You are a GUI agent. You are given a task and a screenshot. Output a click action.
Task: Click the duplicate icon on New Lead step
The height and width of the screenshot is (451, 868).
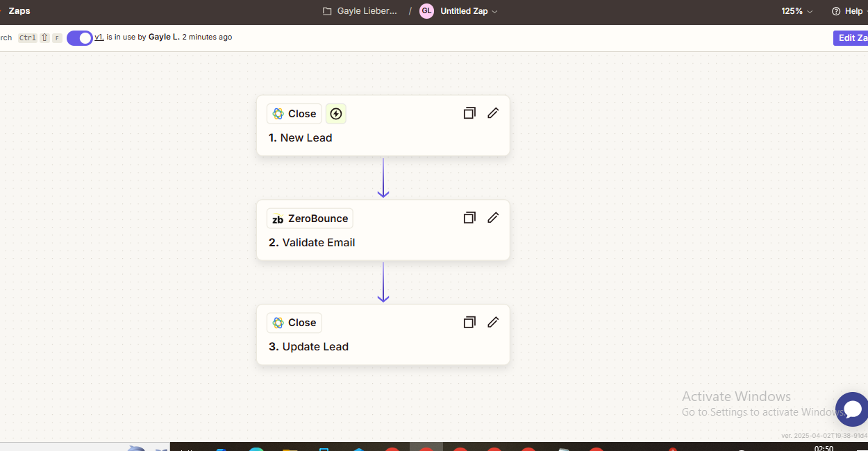pos(469,113)
